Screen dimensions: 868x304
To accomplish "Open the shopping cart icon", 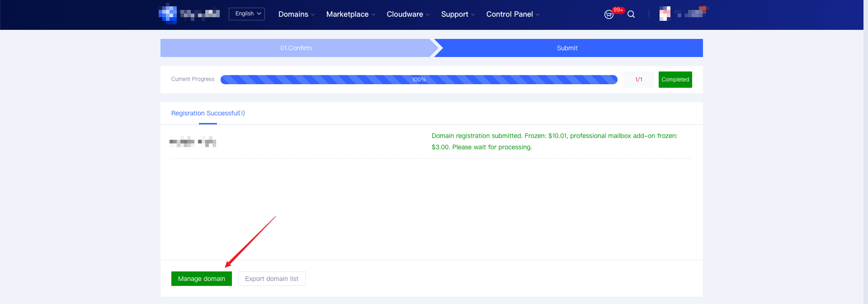I will [x=609, y=14].
